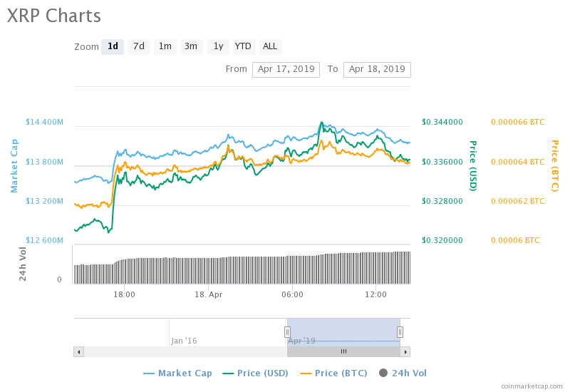Click the horizontal scrollbar thumb grip
This screenshot has width=570, height=392.
[343, 351]
